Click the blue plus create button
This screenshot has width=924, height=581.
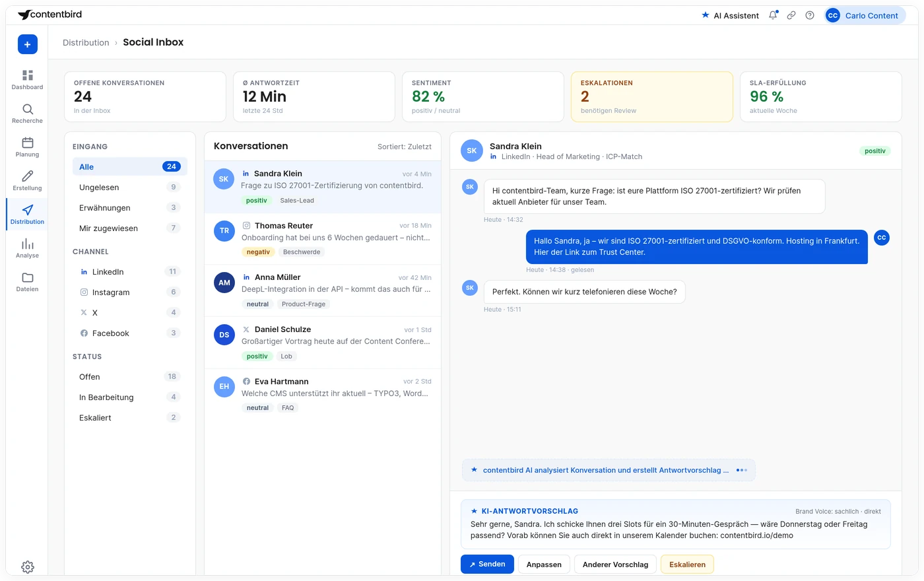tap(27, 44)
